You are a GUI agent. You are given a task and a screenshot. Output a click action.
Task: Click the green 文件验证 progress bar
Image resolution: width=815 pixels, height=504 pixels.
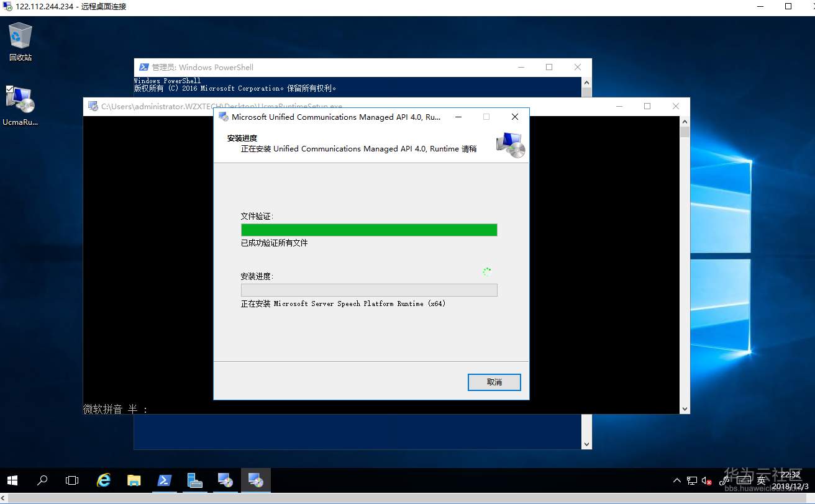(369, 230)
